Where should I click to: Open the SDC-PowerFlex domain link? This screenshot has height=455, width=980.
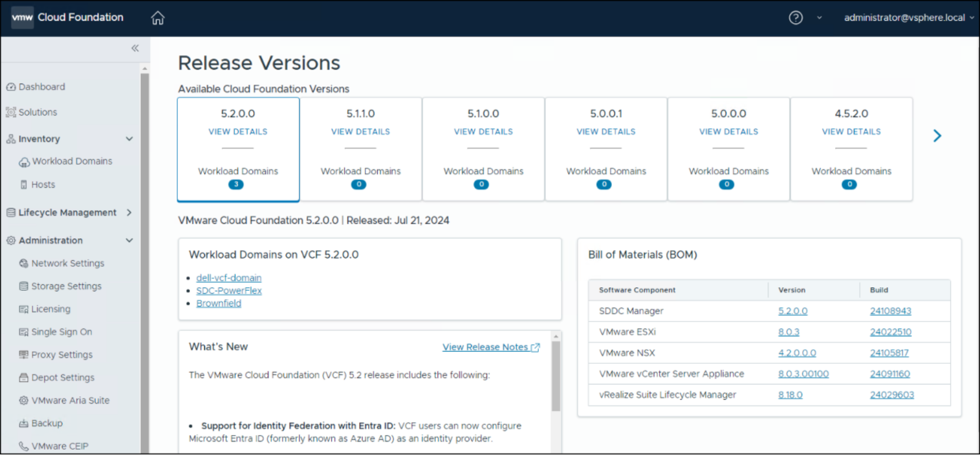(x=229, y=291)
